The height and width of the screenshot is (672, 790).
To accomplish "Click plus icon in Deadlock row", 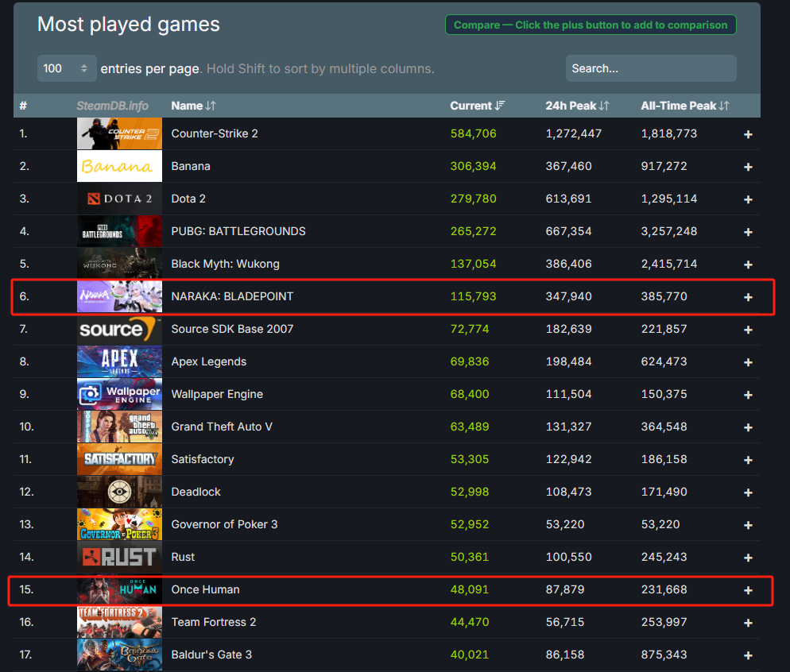I will coord(748,492).
